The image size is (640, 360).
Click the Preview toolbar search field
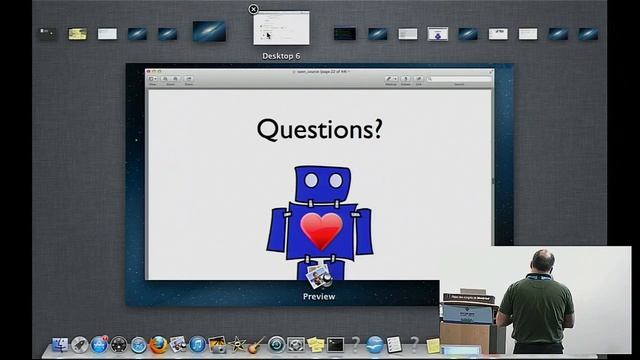click(x=459, y=78)
